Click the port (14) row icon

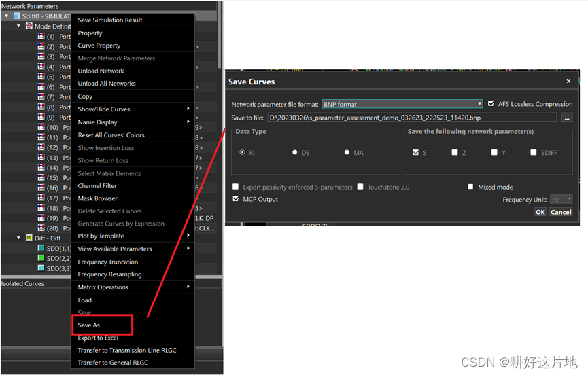41,167
